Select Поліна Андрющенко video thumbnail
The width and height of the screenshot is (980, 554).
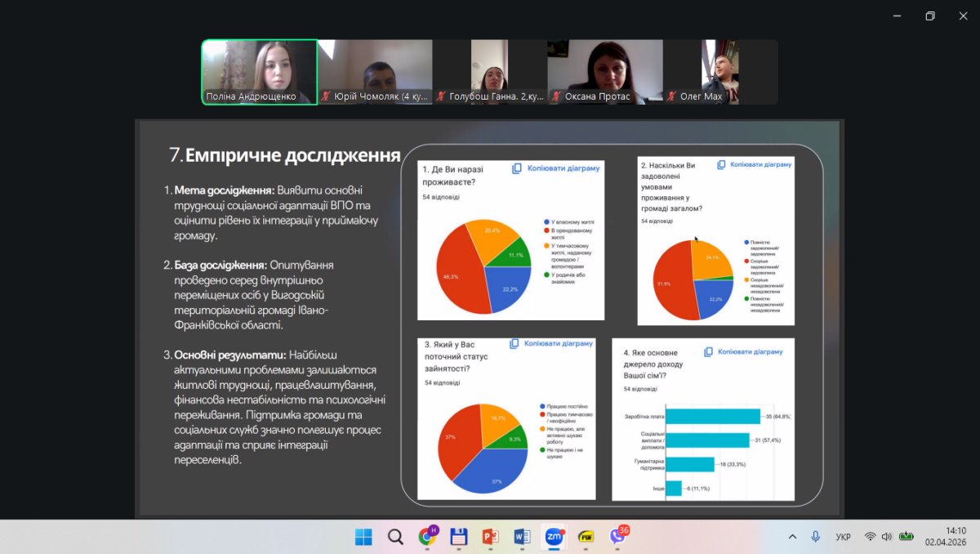point(260,73)
